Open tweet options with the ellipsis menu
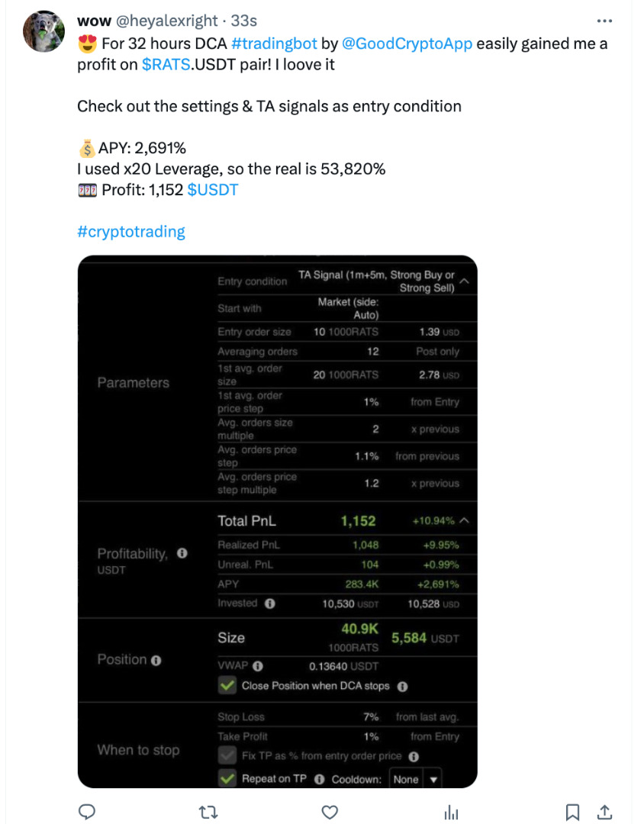644x824 pixels. [605, 21]
